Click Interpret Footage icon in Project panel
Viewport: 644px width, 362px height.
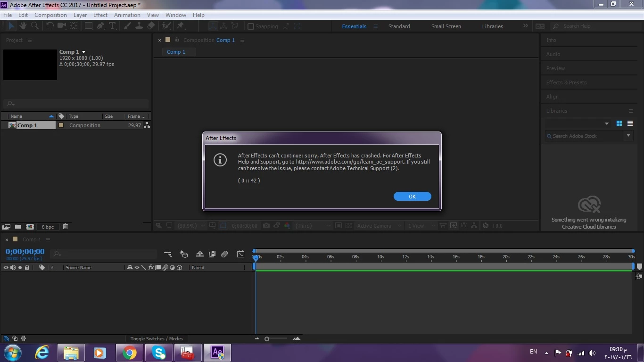(7, 227)
